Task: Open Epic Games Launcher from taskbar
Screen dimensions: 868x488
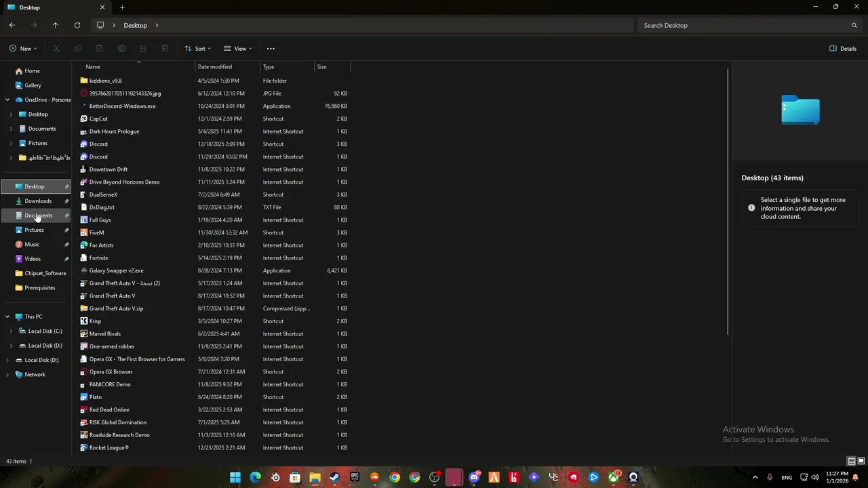Action: pyautogui.click(x=355, y=477)
